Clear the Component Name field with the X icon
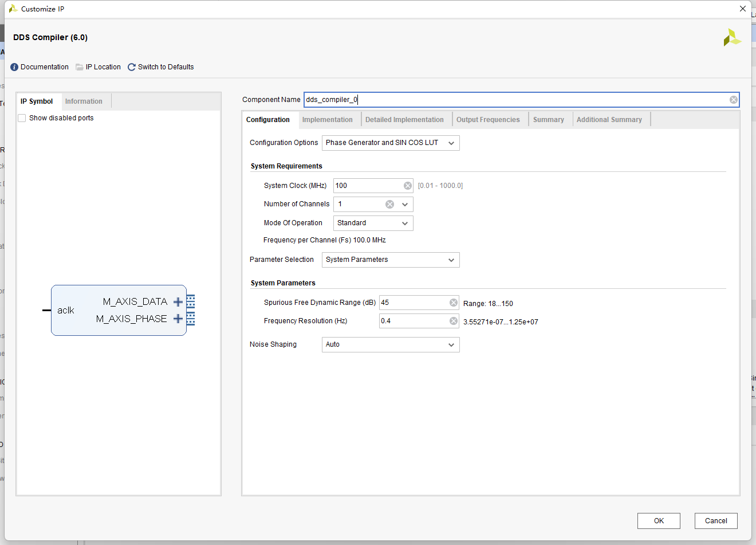 [x=734, y=100]
